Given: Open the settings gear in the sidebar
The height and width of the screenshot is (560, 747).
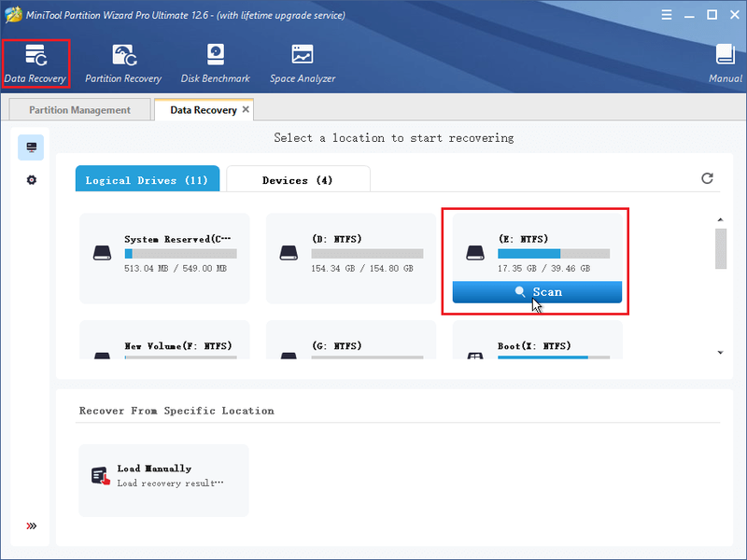Looking at the screenshot, I should coord(32,180).
